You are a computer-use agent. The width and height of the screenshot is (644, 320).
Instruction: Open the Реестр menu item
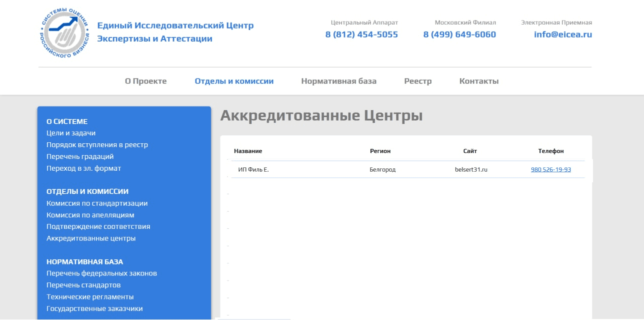(418, 81)
